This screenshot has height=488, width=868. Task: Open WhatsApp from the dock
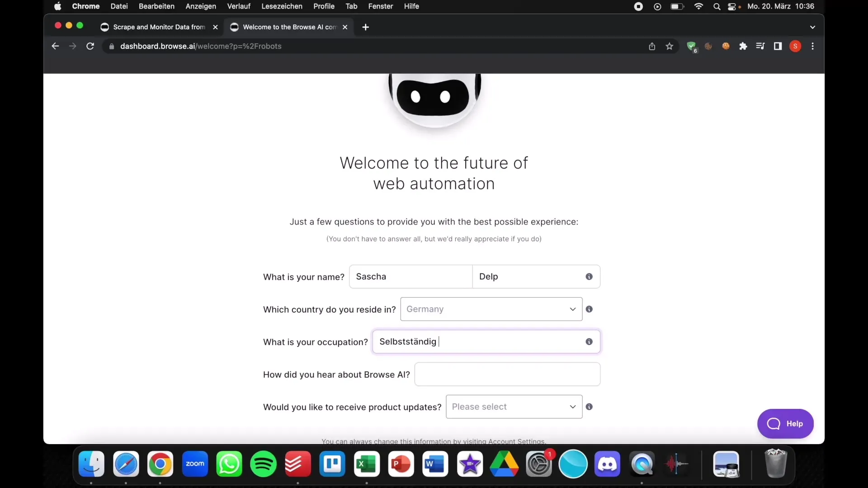click(x=229, y=464)
